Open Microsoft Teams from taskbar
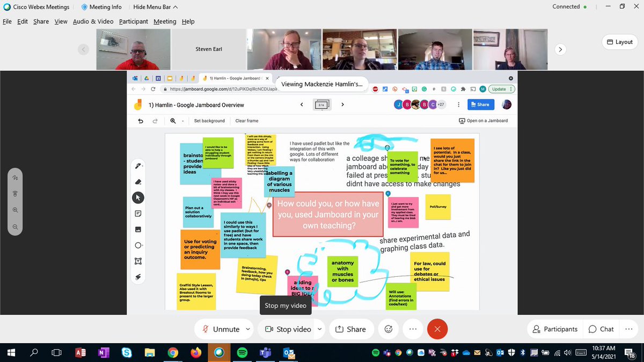This screenshot has width=644, height=362. click(265, 353)
